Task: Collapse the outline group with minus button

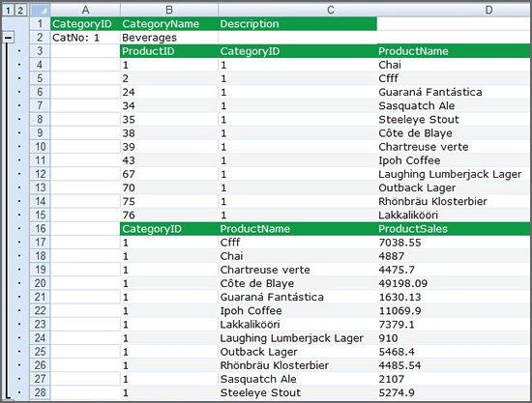Action: [x=8, y=37]
